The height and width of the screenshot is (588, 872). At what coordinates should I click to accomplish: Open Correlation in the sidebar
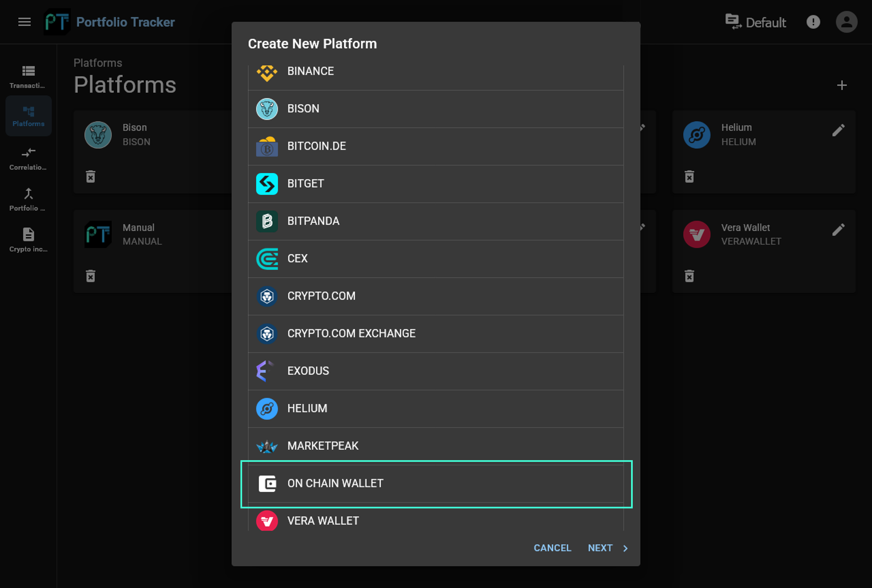tap(29, 159)
